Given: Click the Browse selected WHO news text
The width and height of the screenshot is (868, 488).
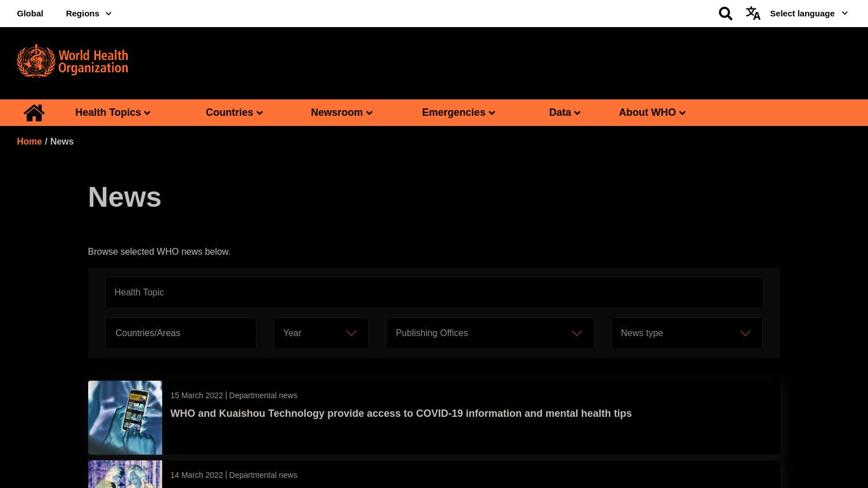Looking at the screenshot, I should [x=159, y=252].
